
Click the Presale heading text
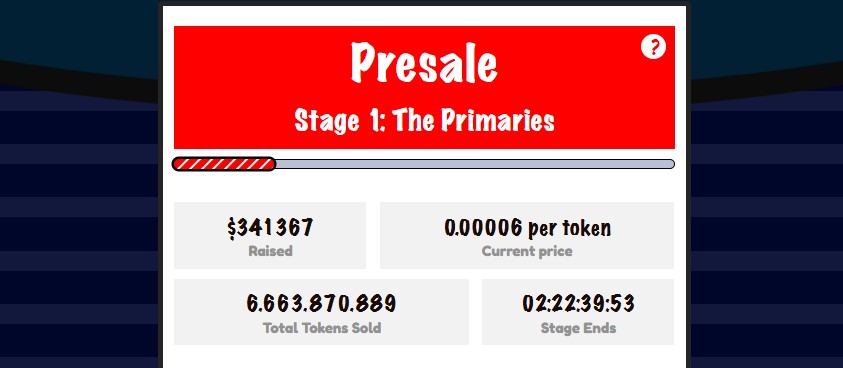click(x=424, y=63)
